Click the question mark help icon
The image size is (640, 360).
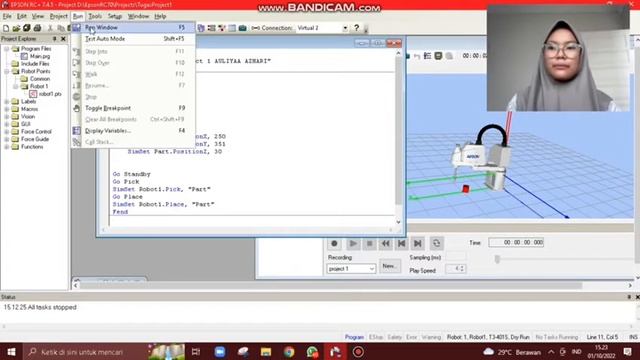tap(356, 27)
